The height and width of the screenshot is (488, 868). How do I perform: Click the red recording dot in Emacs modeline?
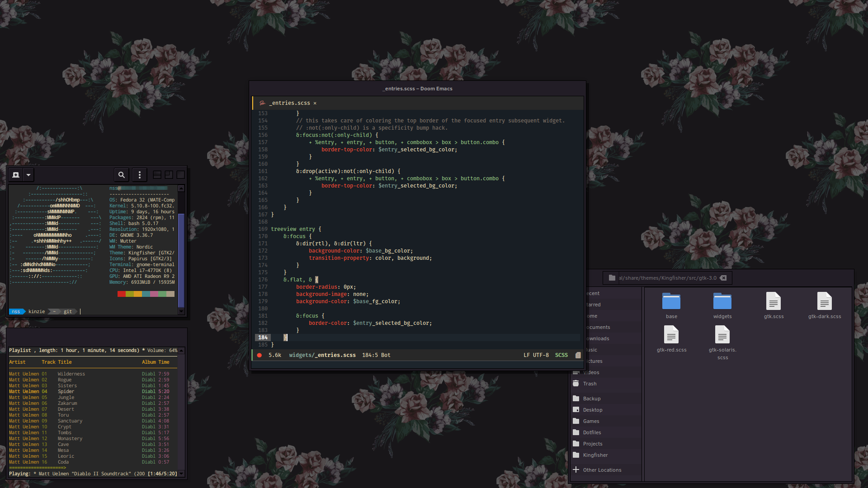click(x=259, y=355)
